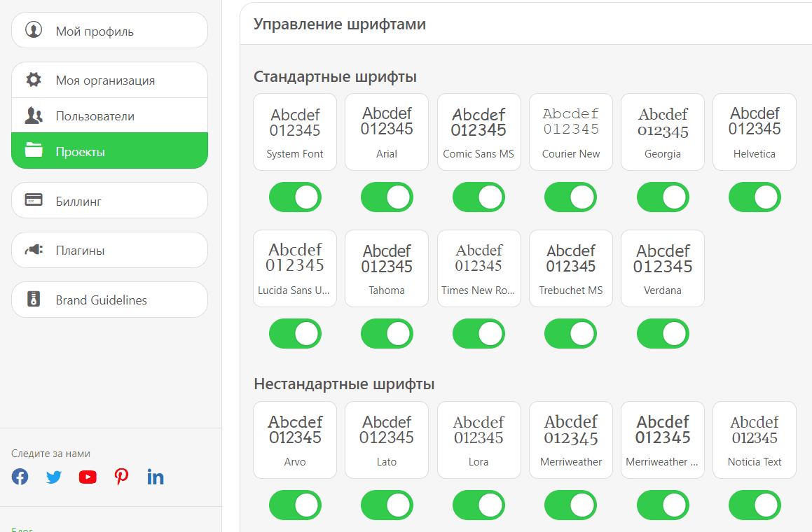Click the Merriweather font preview card

click(x=570, y=440)
